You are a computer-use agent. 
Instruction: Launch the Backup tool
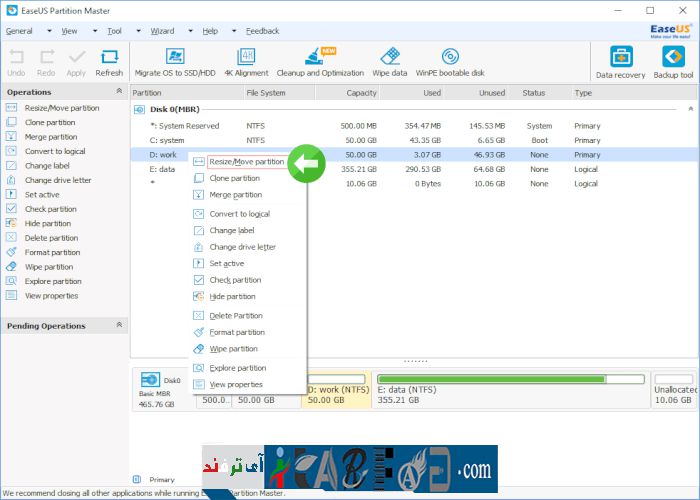(x=673, y=58)
